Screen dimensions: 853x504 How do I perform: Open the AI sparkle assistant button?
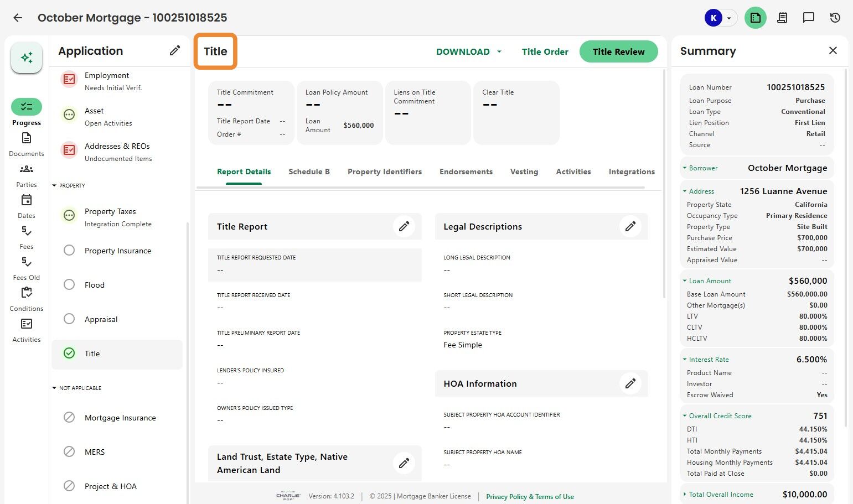point(27,58)
